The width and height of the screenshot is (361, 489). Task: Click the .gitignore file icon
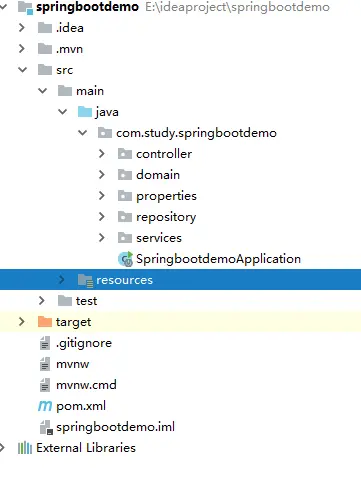[x=45, y=343]
